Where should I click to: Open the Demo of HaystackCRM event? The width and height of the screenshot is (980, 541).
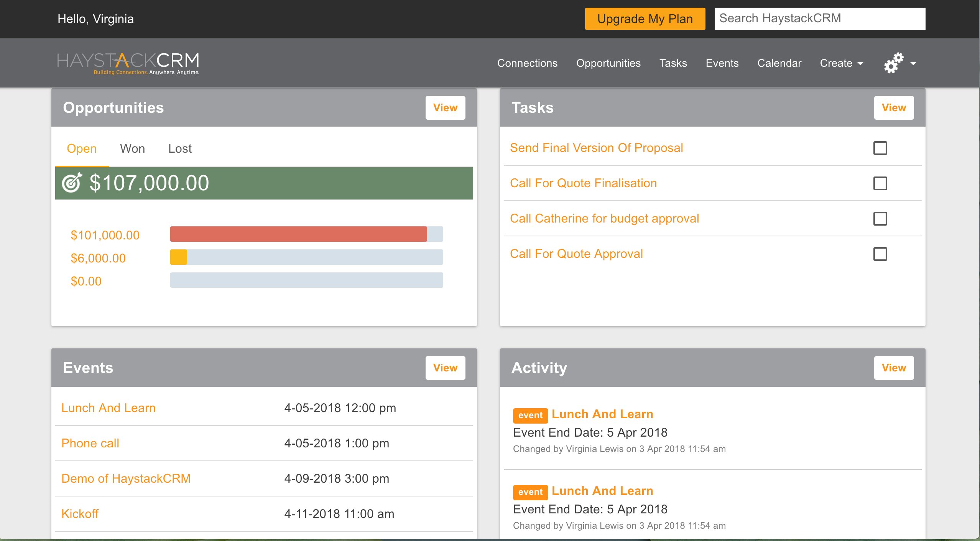point(126,478)
